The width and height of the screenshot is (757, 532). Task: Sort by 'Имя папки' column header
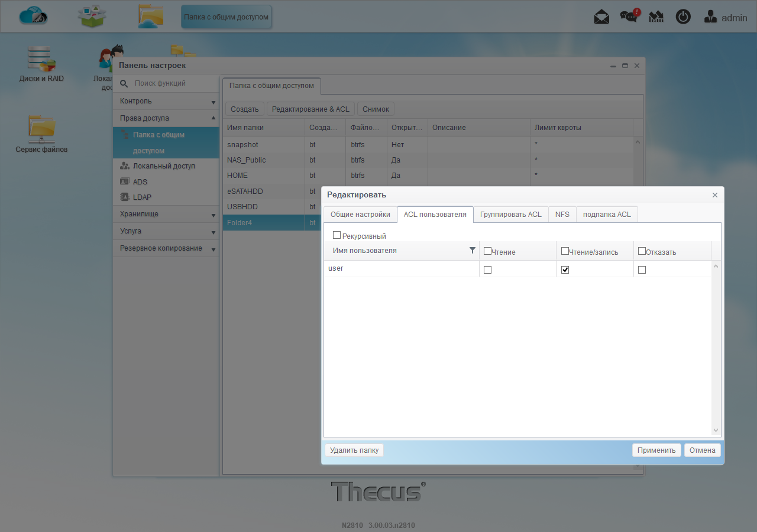pyautogui.click(x=264, y=128)
